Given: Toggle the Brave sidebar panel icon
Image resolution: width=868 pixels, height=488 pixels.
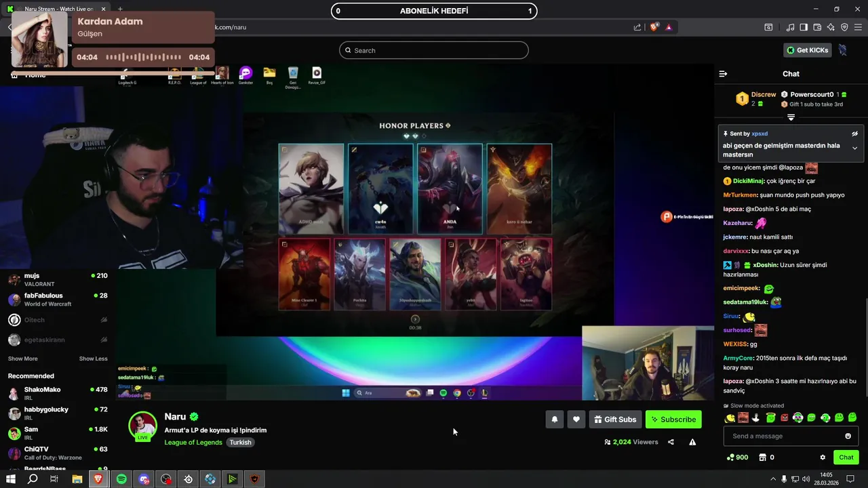Looking at the screenshot, I should tap(804, 27).
